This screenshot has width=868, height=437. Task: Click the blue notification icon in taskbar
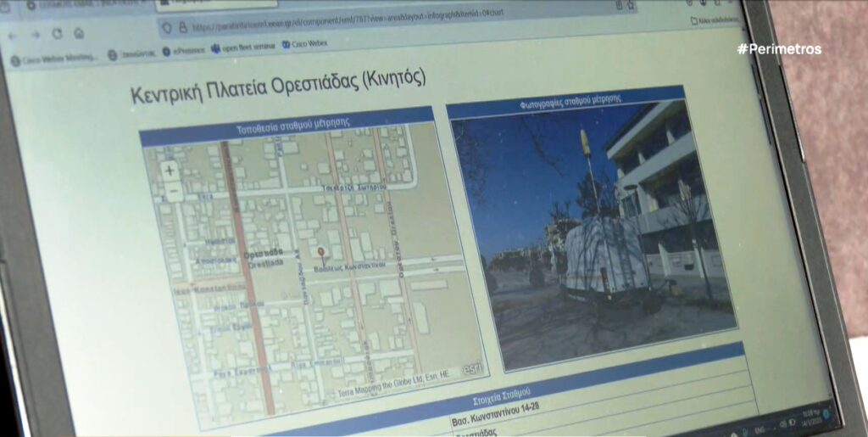coord(826,414)
